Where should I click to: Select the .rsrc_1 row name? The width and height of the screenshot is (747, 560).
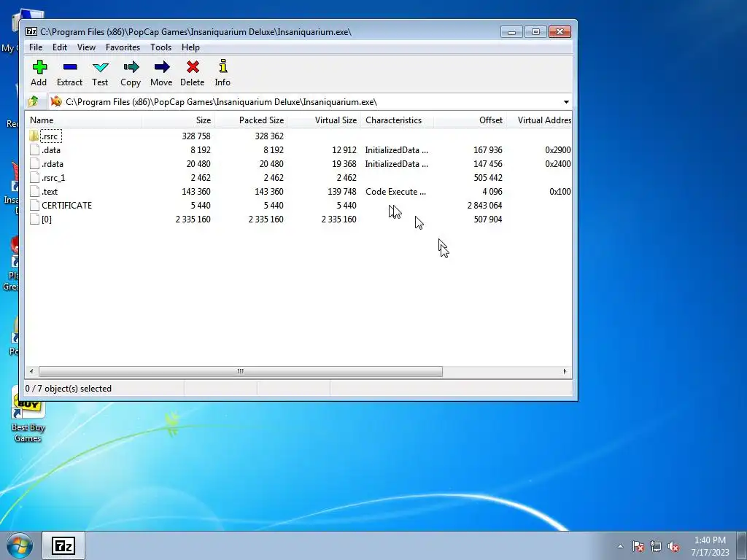click(53, 178)
